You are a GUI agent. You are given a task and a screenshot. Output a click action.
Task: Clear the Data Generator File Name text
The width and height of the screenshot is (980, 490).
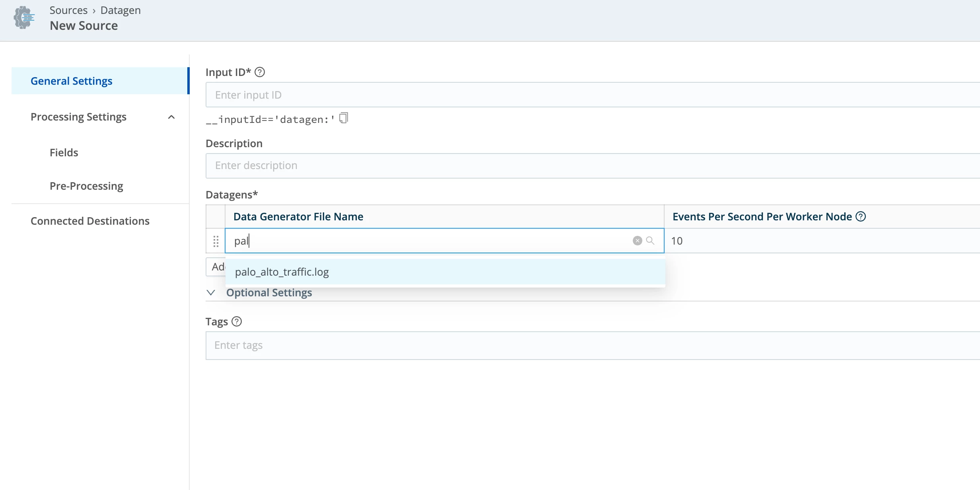click(x=637, y=241)
